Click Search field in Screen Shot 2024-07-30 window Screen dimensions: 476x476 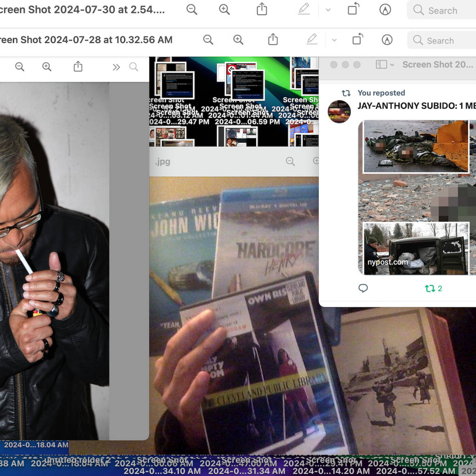point(441,10)
